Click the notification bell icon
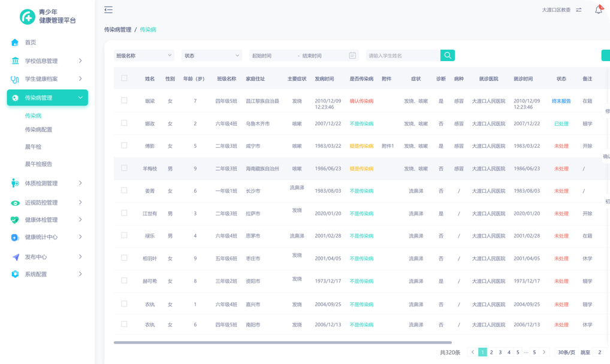This screenshot has width=610, height=364. (x=598, y=10)
